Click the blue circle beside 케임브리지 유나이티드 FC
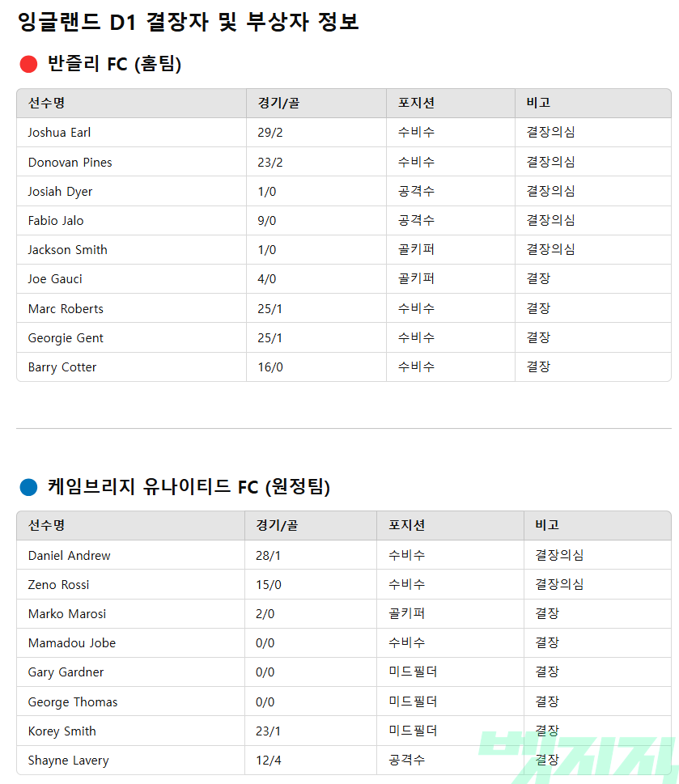 click(28, 487)
